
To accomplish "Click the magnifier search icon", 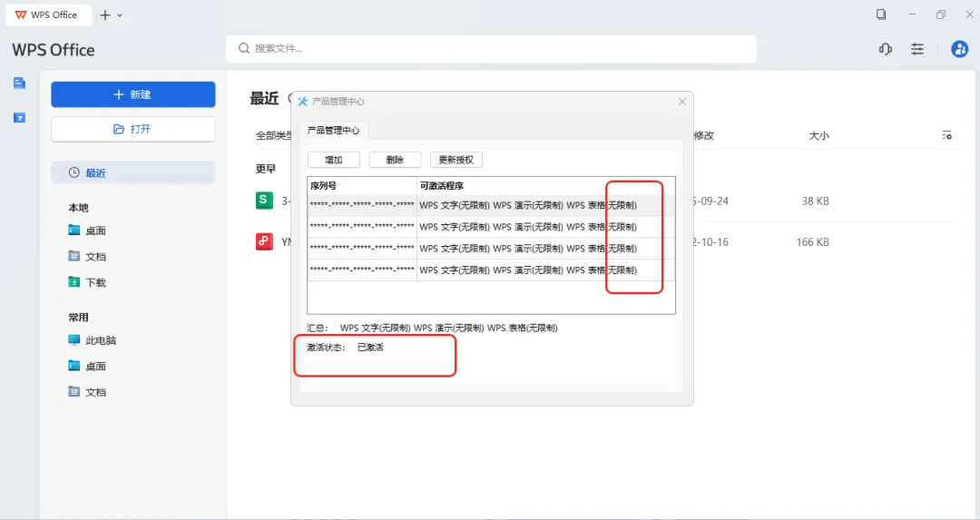I will coord(244,48).
